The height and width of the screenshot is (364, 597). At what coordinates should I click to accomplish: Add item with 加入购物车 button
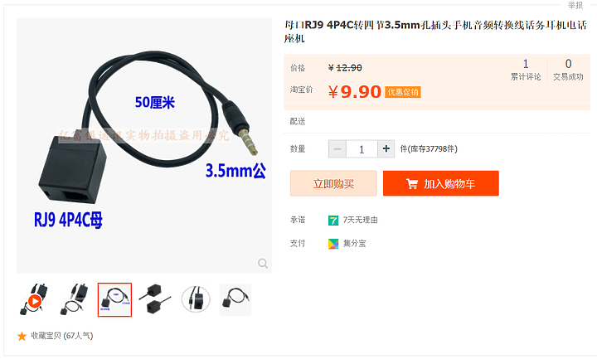pos(441,183)
